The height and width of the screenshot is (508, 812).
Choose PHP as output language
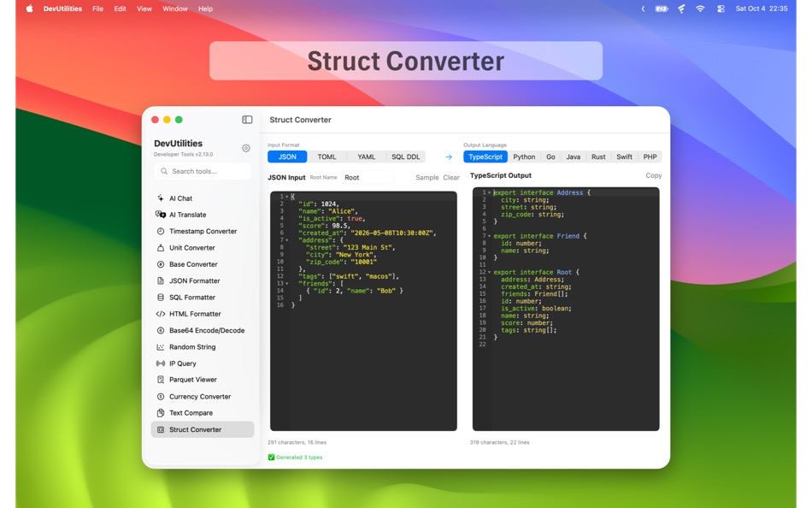650,157
